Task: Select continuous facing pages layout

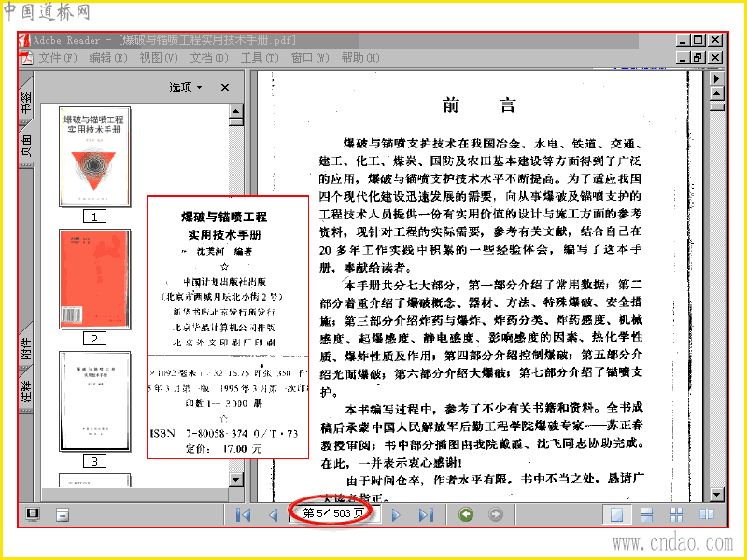Action: (x=676, y=514)
